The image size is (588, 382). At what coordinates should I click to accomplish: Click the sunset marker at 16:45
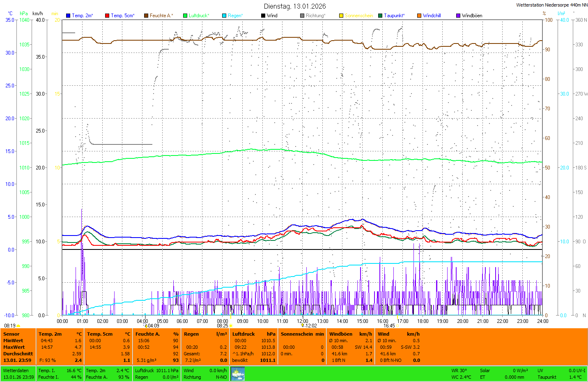tap(397, 326)
